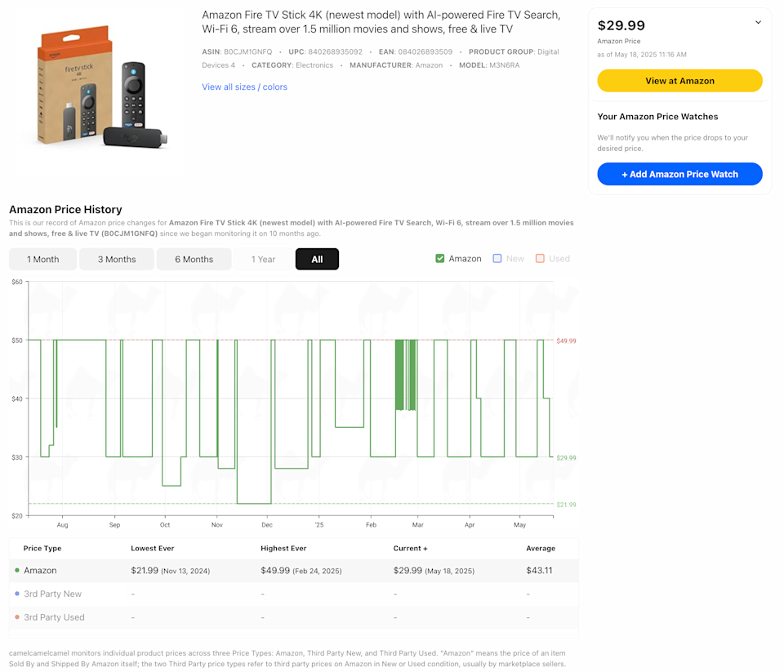784x672 pixels.
Task: Click Add Amazon Price Watch button
Action: point(679,174)
